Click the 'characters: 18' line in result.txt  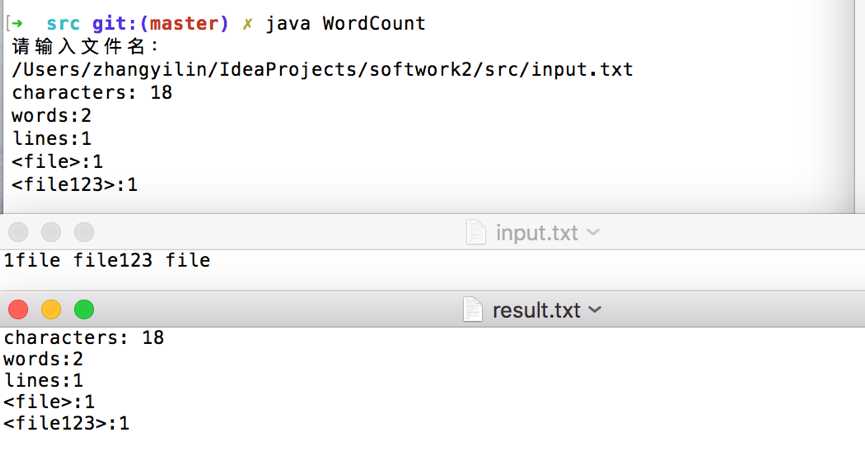84,337
